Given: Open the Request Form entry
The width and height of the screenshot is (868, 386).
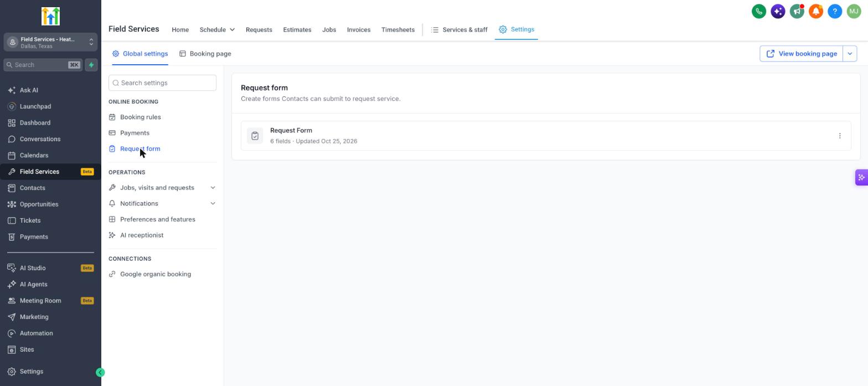Looking at the screenshot, I should [545, 136].
